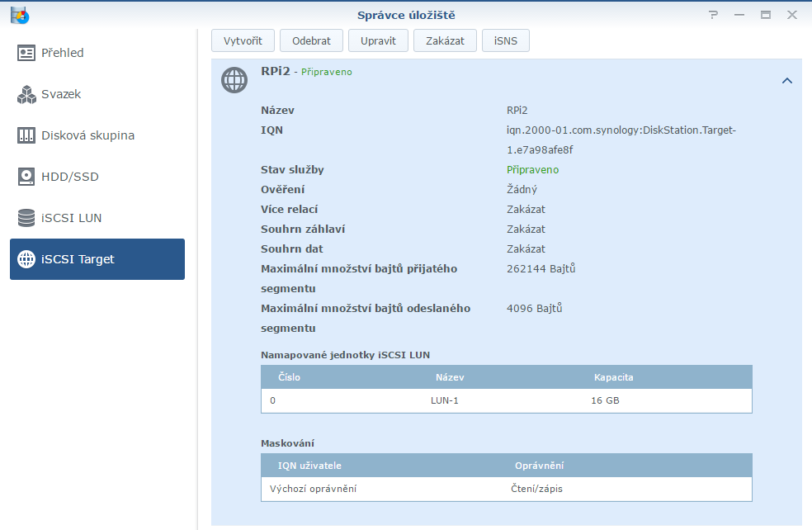
Task: Click the Svazek volume cubes icon
Action: tap(26, 94)
